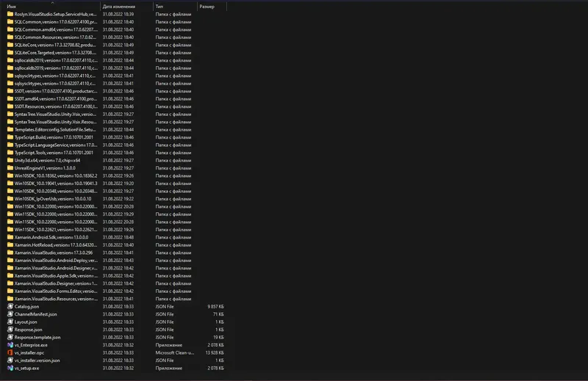
Task: Click the folder icon of SSDT.amd64
Action: [10, 98]
